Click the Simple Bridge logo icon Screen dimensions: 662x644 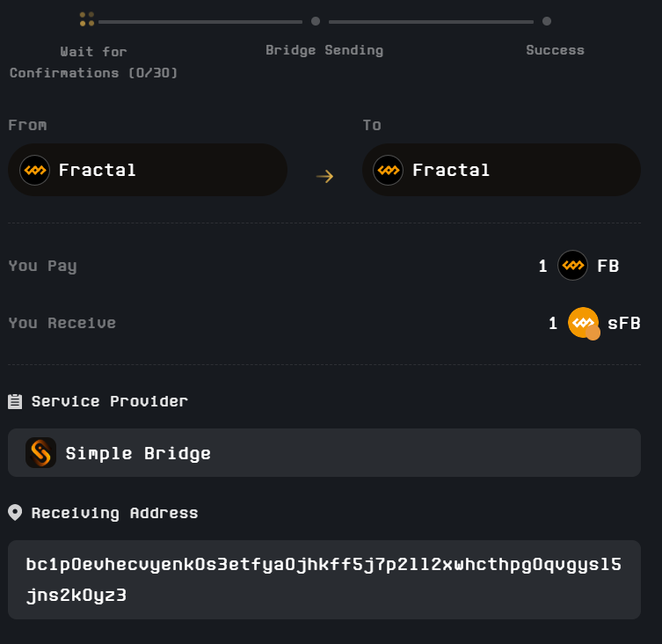[x=40, y=453]
